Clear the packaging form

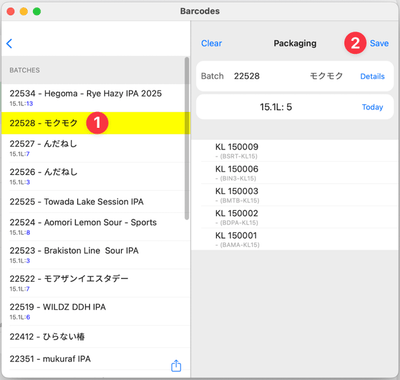point(211,43)
